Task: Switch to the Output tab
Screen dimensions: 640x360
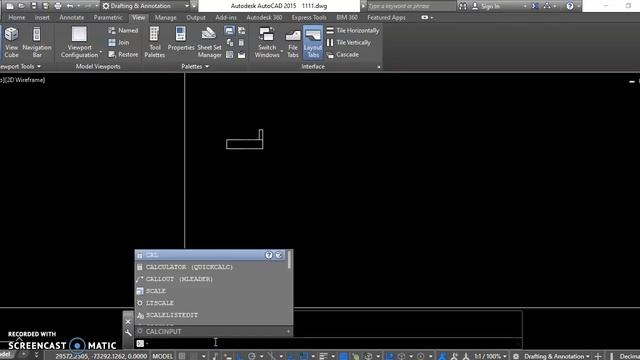Action: click(x=196, y=18)
